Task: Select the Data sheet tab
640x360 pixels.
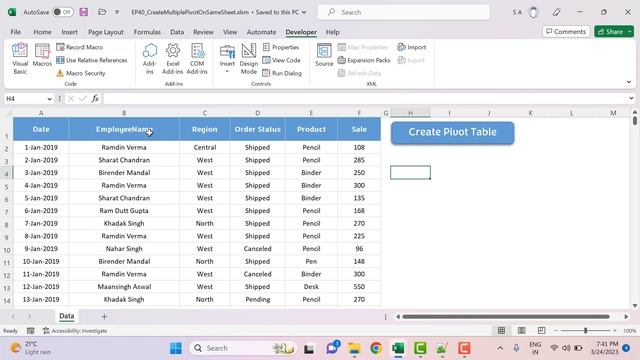Action: click(67, 316)
